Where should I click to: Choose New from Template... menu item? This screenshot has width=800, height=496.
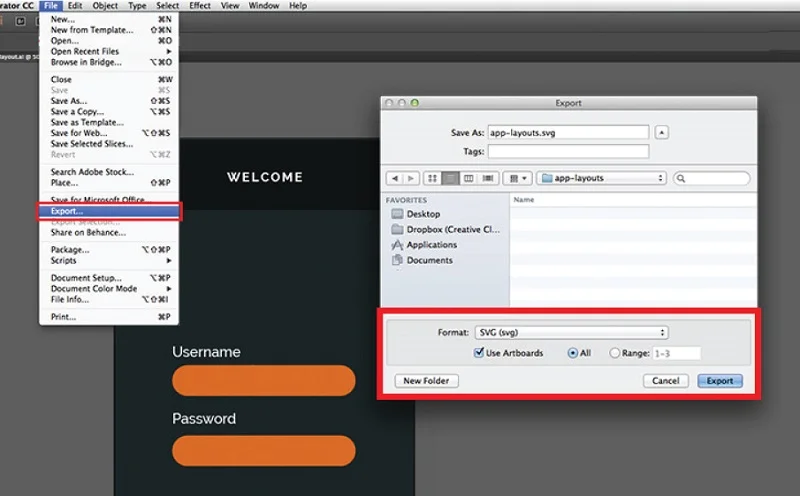coord(109,30)
